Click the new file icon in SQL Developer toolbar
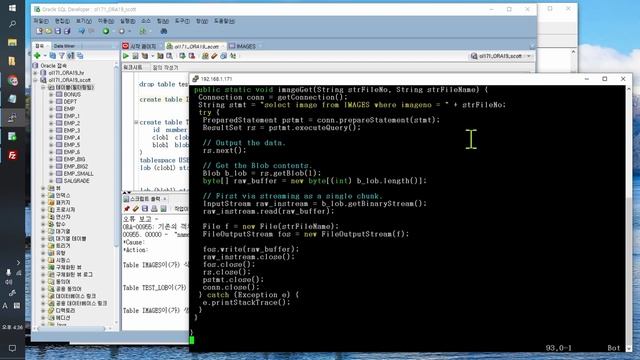The height and width of the screenshot is (360, 640). pyautogui.click(x=39, y=31)
